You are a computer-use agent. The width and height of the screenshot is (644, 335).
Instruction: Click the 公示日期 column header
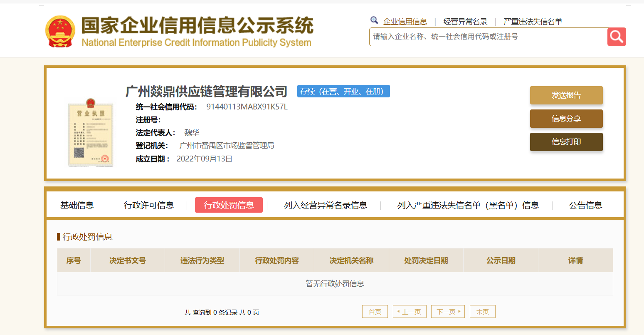[501, 261]
